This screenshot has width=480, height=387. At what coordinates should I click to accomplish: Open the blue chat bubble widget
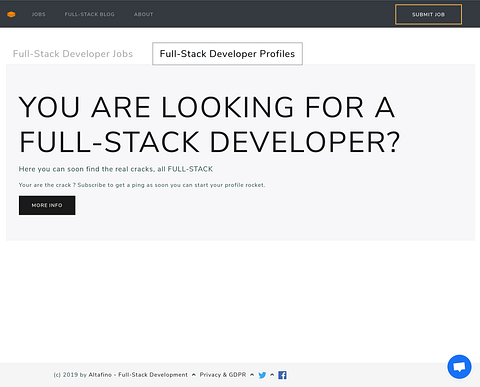459,367
